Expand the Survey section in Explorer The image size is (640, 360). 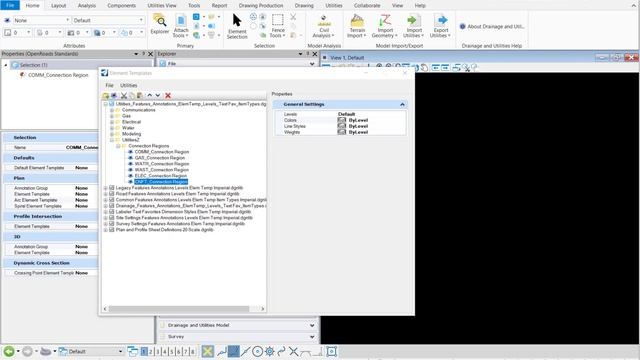(312, 337)
